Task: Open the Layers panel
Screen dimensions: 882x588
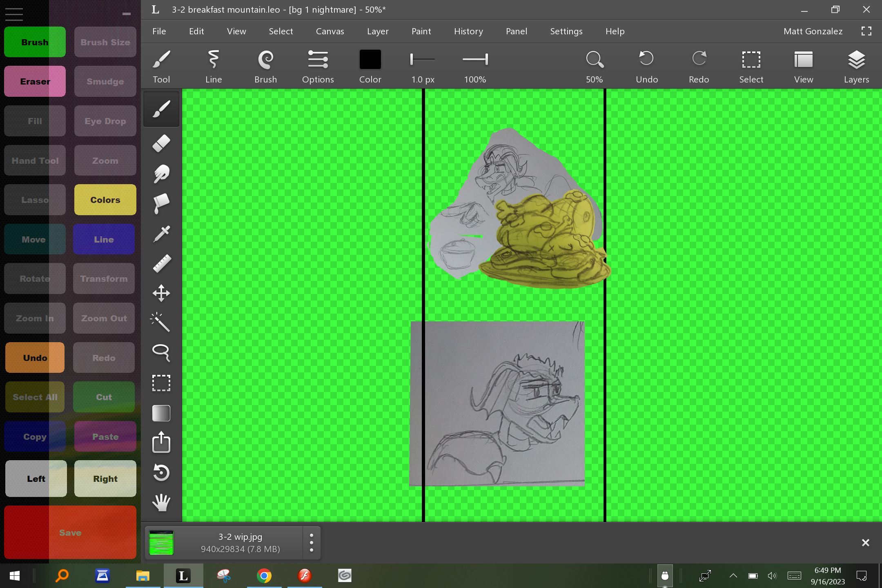Action: click(x=856, y=67)
